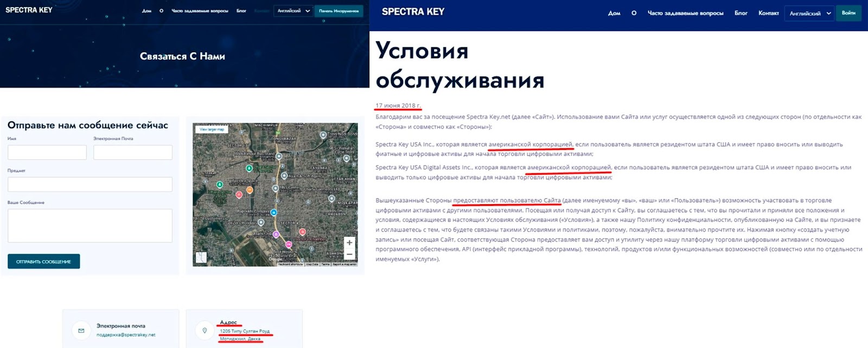The width and height of the screenshot is (868, 348).
Task: Focus the Ваше Сообщение text area
Action: [90, 225]
